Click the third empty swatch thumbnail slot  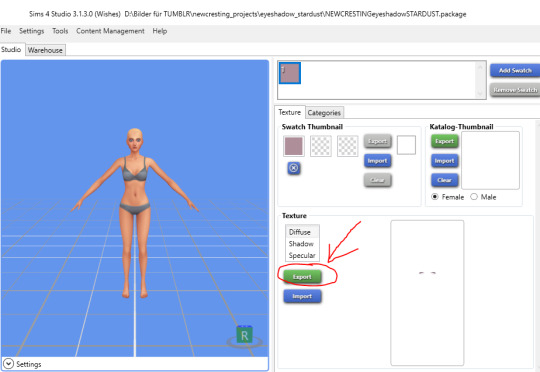pos(347,146)
